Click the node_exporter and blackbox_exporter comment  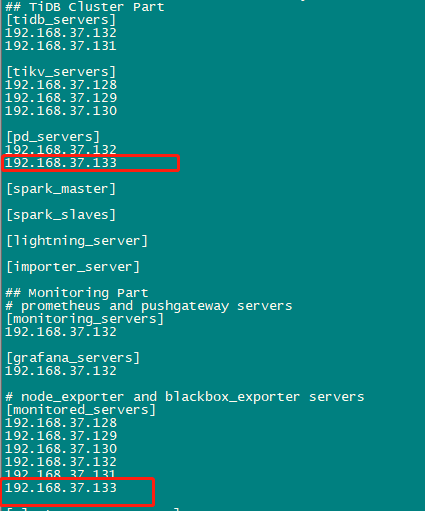pyautogui.click(x=185, y=397)
